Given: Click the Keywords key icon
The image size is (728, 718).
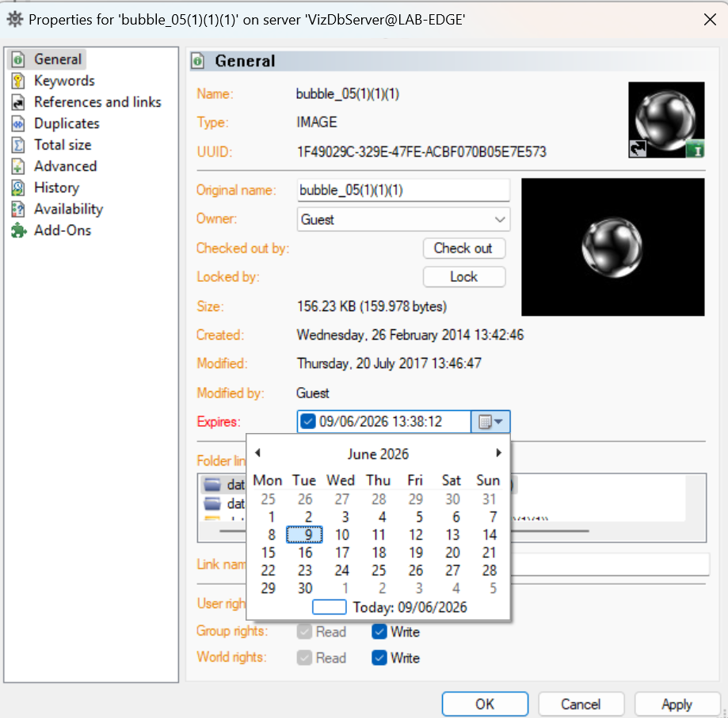Looking at the screenshot, I should click(x=18, y=81).
